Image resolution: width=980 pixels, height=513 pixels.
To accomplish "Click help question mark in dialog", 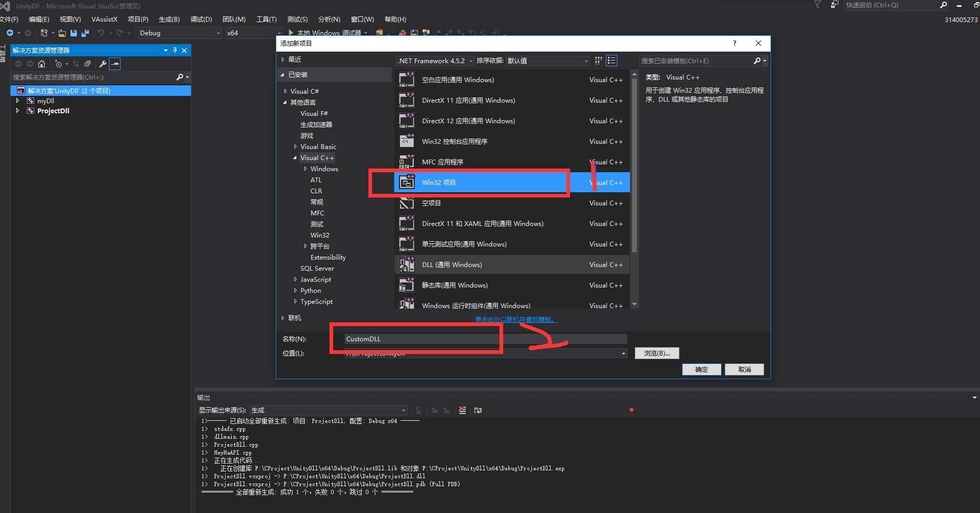I will tap(735, 43).
